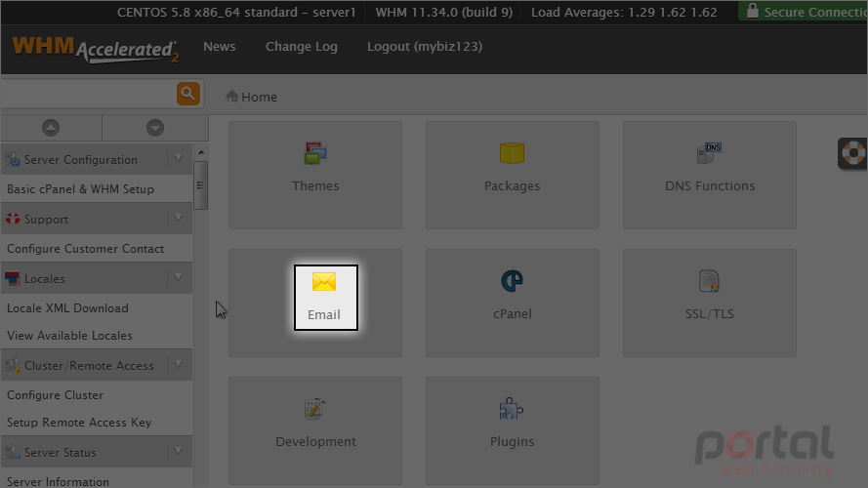Open Configure Customer Contact link
868x488 pixels.
click(85, 249)
